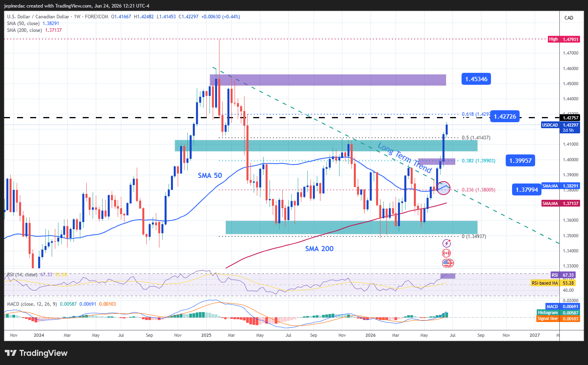Click the TradingView logo at bottom left
588x365 pixels.
pos(36,353)
